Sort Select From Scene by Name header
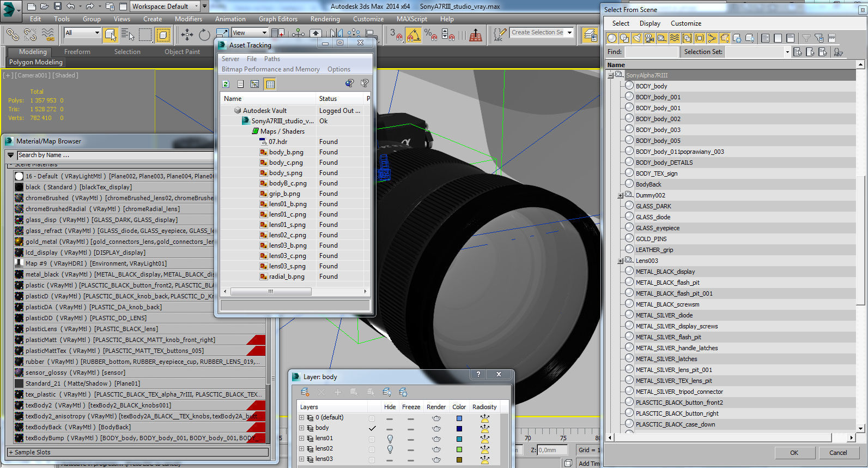This screenshot has width=868, height=468. [x=732, y=65]
